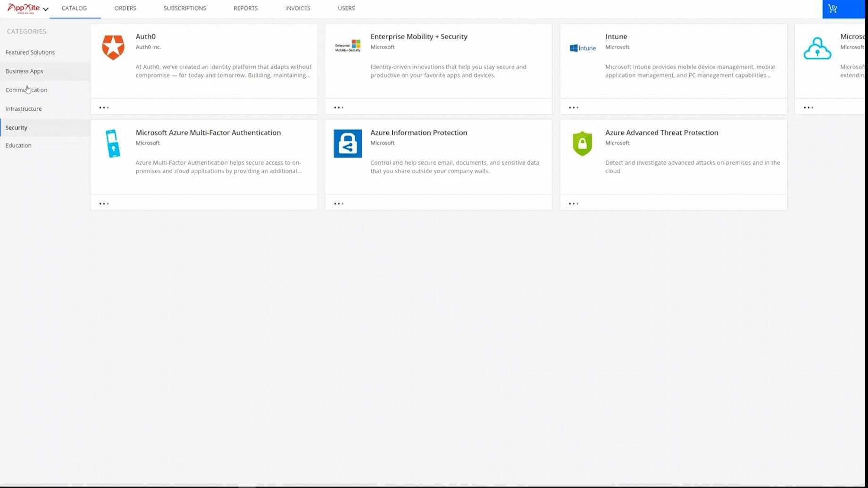This screenshot has width=868, height=488.
Task: Open the Orders tab
Action: tap(125, 8)
